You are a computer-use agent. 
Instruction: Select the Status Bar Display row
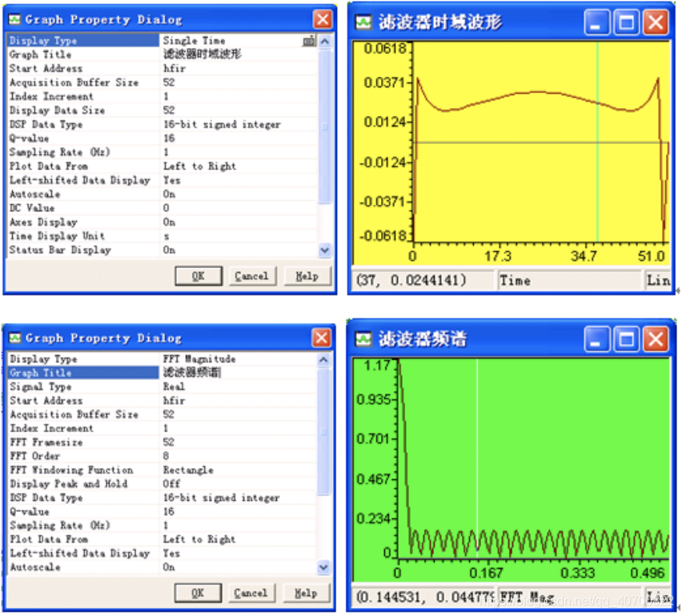162,250
